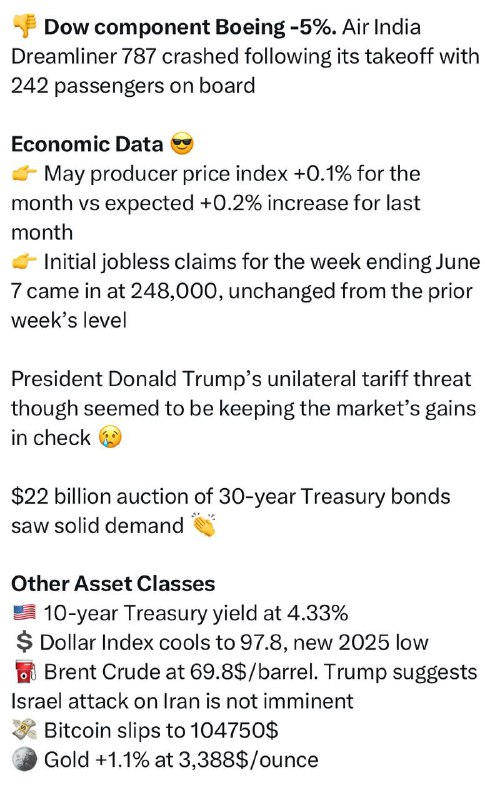Click the crying face emoji after 'in check'
This screenshot has height=800, width=485.
110,438
